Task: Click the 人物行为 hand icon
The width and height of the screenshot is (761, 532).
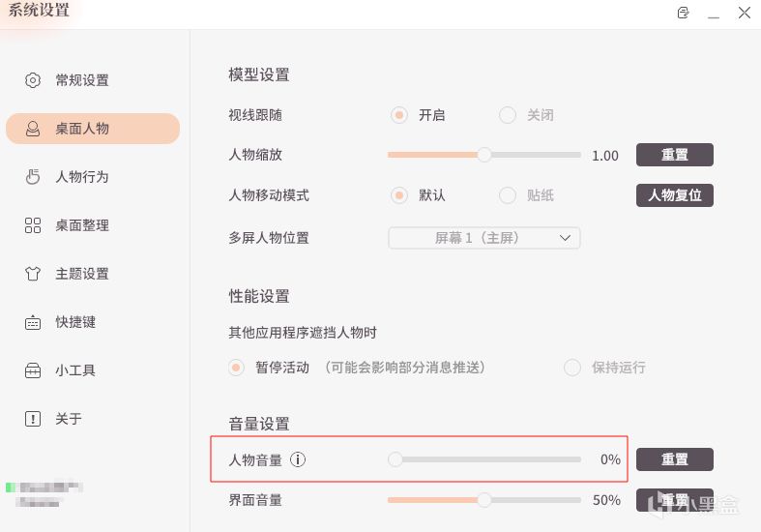Action: (x=33, y=177)
